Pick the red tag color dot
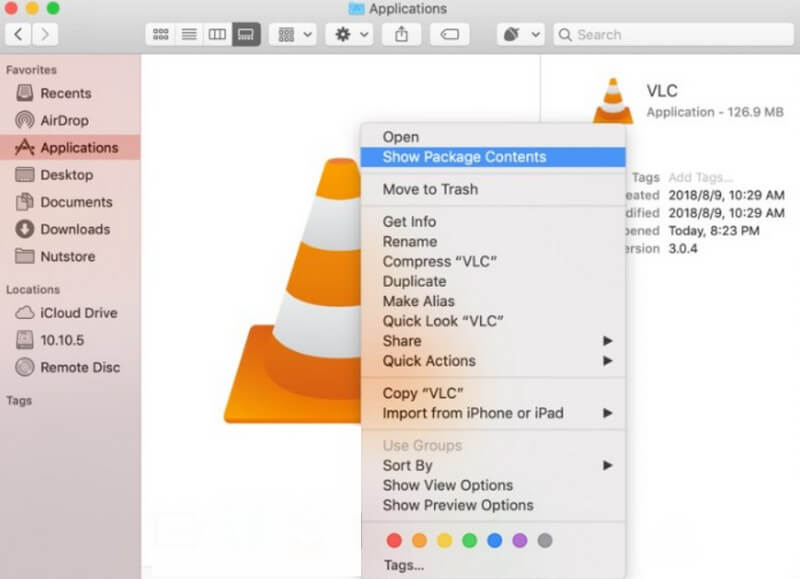 394,540
